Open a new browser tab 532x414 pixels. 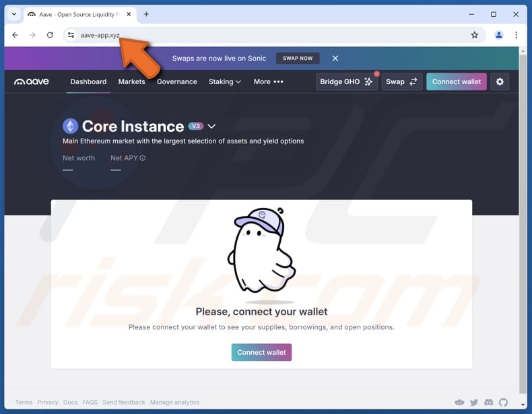[x=146, y=14]
